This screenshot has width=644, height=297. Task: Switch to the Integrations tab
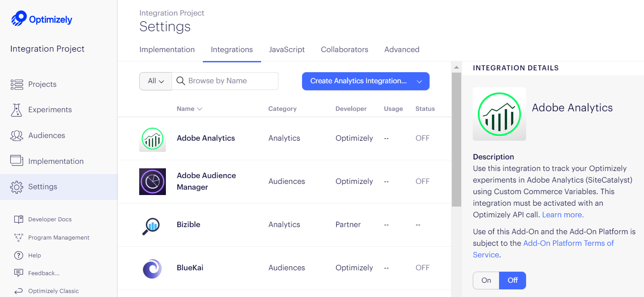tap(232, 49)
